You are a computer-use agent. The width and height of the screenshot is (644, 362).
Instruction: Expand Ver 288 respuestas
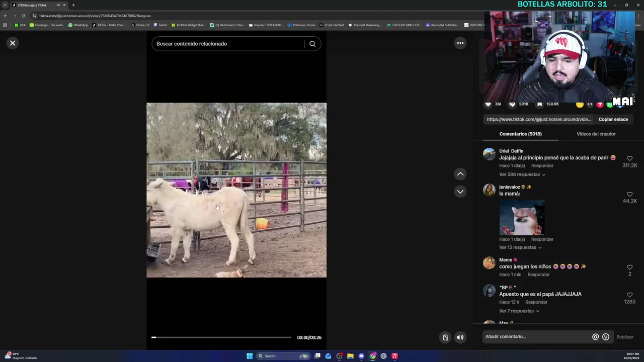coord(522,174)
